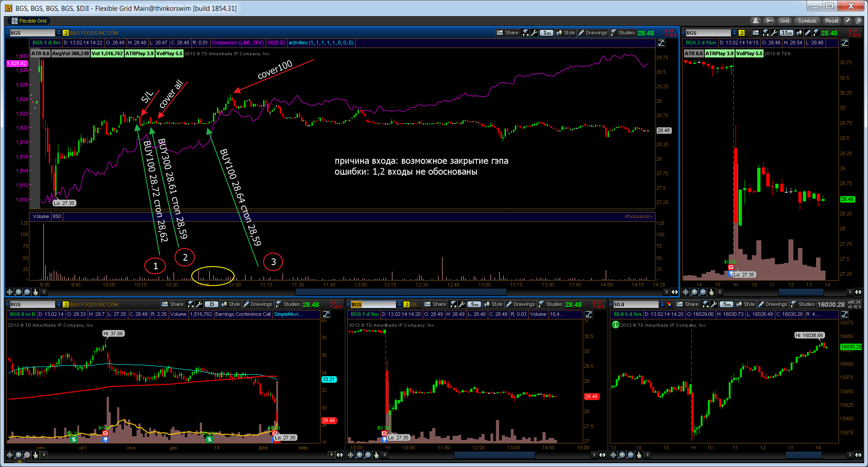Click the alerts bell icon in top bar
This screenshot has height=467, width=868.
(x=755, y=21)
